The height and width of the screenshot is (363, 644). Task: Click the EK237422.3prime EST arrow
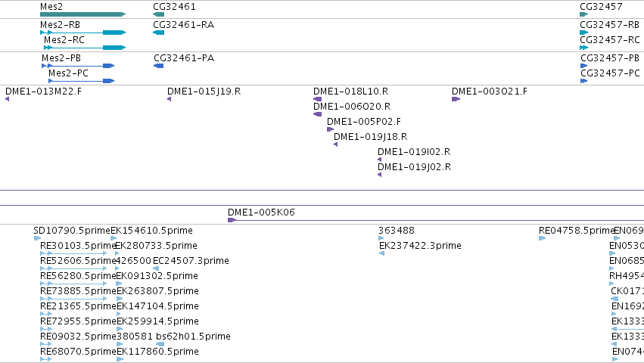(x=382, y=253)
